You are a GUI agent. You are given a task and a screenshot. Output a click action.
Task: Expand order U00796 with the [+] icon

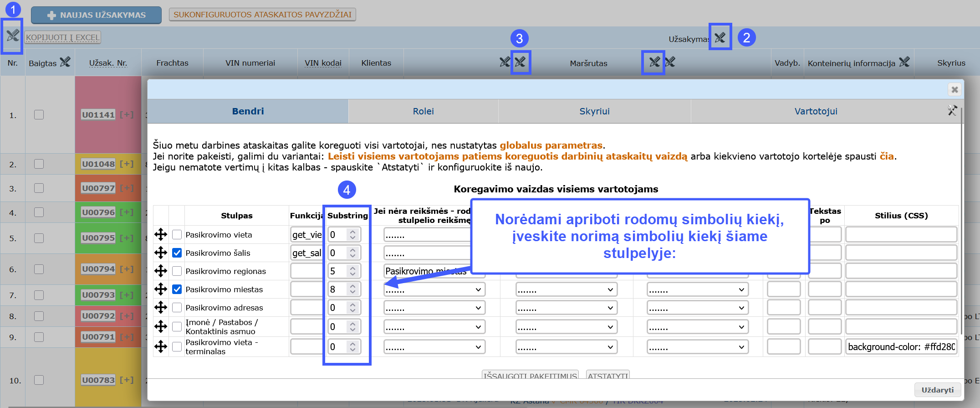127,212
